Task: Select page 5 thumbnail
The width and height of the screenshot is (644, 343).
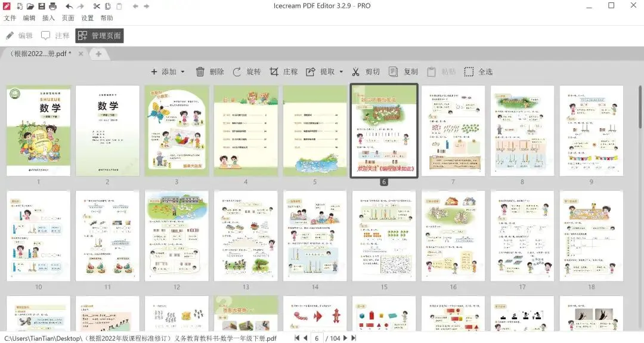Action: 315,131
